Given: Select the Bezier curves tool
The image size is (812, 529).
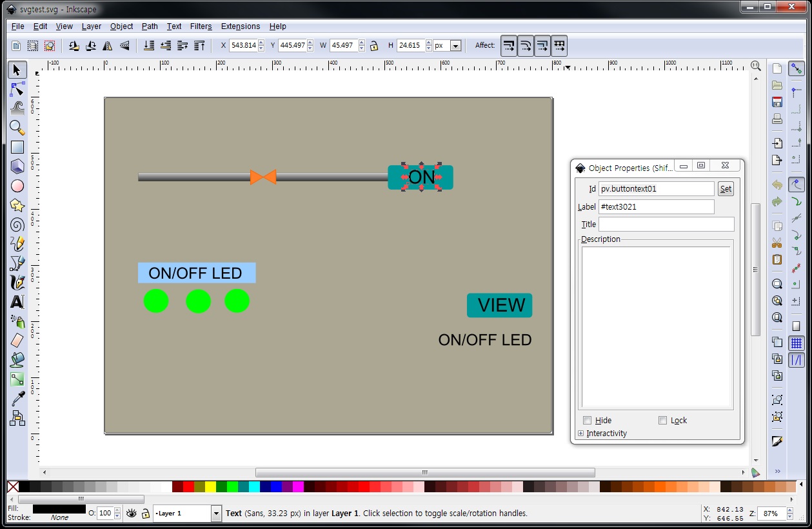Looking at the screenshot, I should [17, 263].
